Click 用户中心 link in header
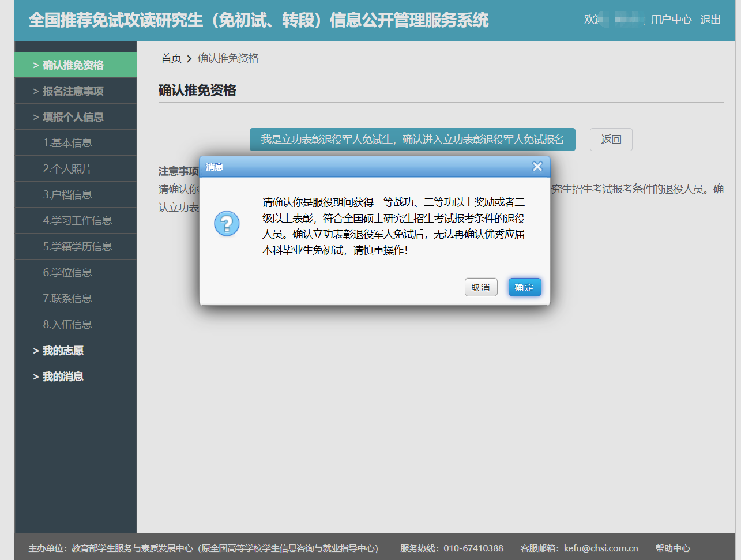Image resolution: width=741 pixels, height=560 pixels. pyautogui.click(x=671, y=20)
